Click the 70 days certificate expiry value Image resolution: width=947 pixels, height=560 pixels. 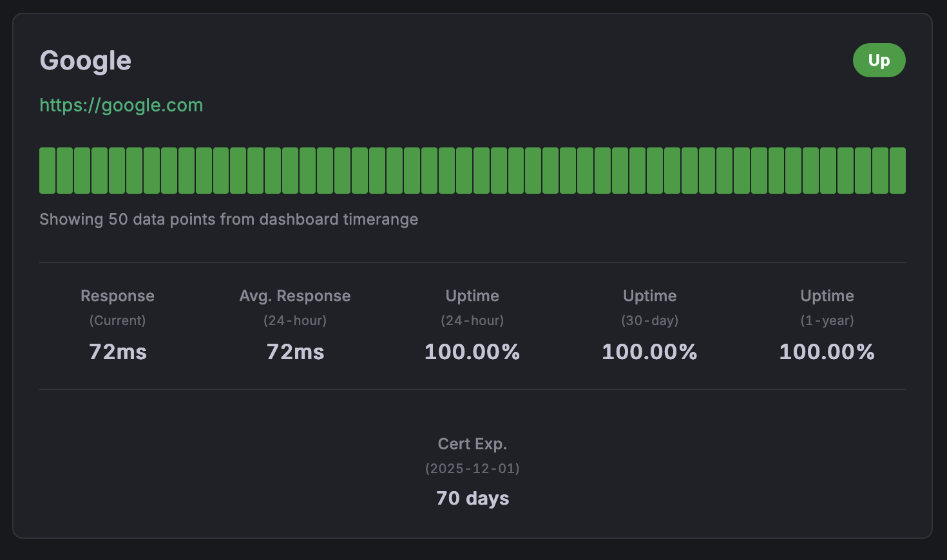pos(472,498)
